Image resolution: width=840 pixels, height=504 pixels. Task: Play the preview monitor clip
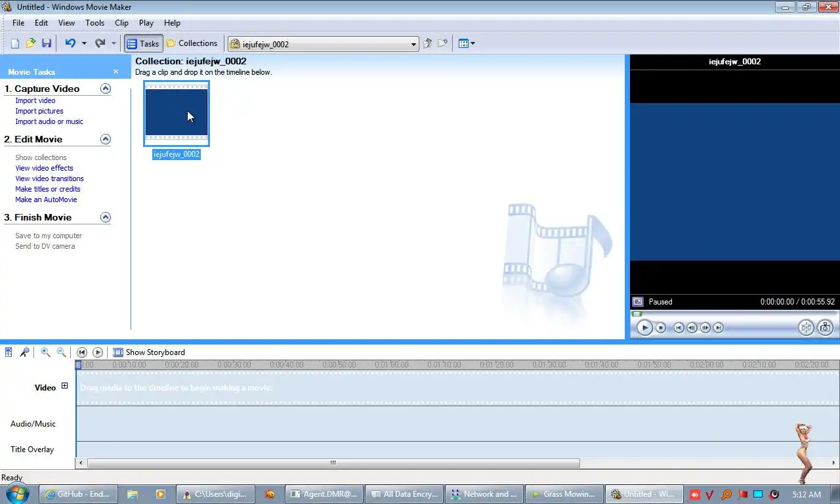(644, 327)
